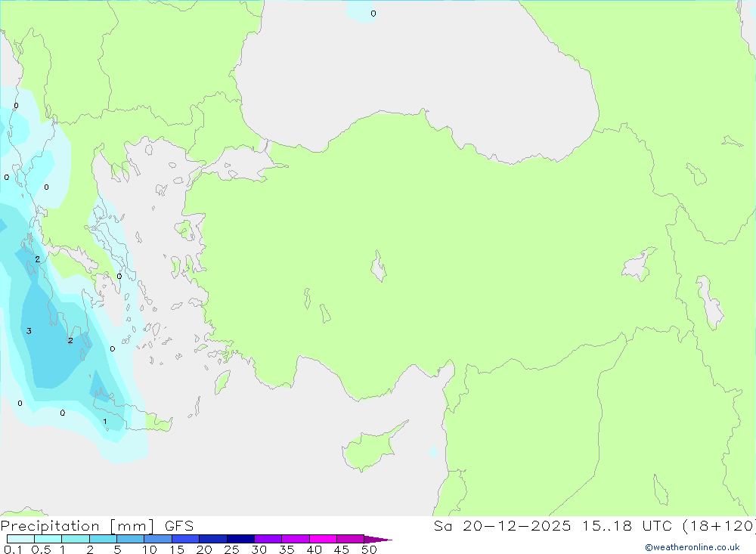The width and height of the screenshot is (756, 554).
Task: Click legend scale label '50'
Action: [x=369, y=549]
